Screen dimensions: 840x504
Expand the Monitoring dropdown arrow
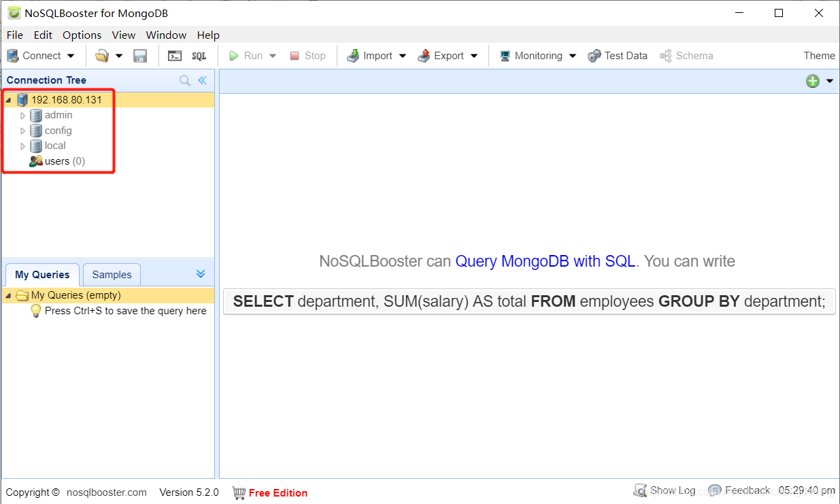[573, 56]
